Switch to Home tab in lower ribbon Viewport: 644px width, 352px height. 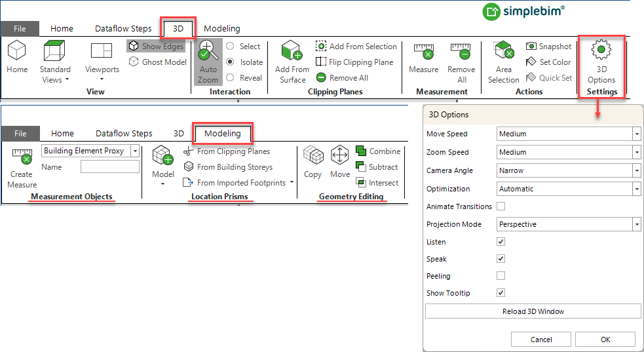point(62,134)
